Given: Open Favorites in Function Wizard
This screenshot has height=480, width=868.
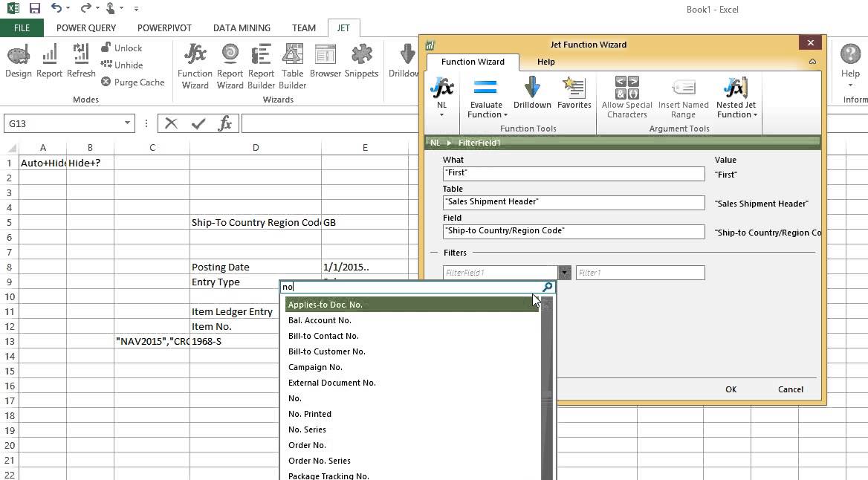Looking at the screenshot, I should coord(574,93).
